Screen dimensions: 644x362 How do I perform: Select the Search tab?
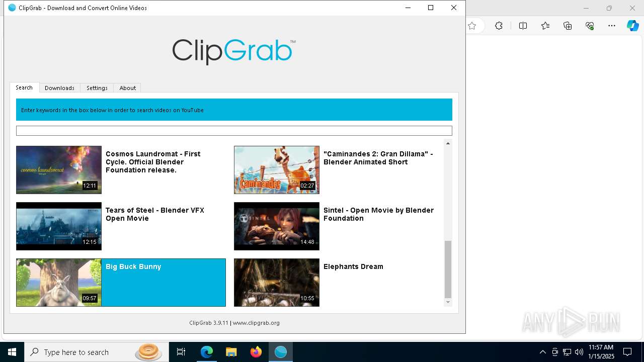[x=24, y=87]
